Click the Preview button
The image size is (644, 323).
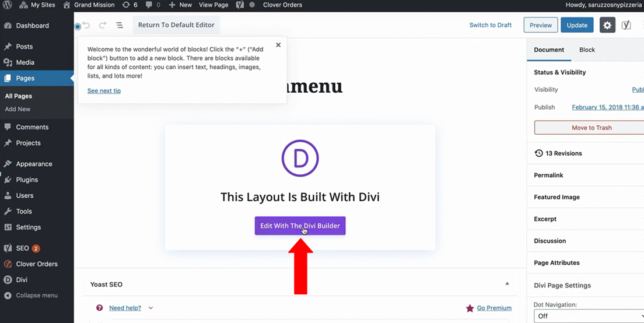pos(541,25)
